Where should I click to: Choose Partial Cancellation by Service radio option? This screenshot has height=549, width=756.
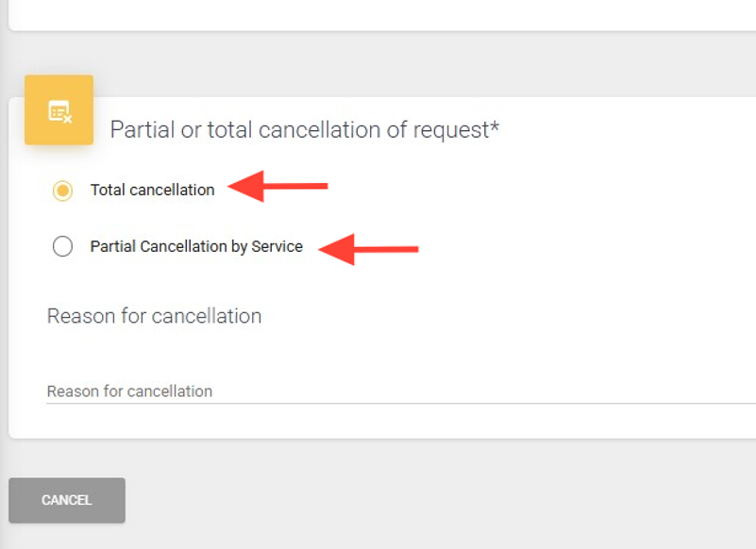point(62,247)
